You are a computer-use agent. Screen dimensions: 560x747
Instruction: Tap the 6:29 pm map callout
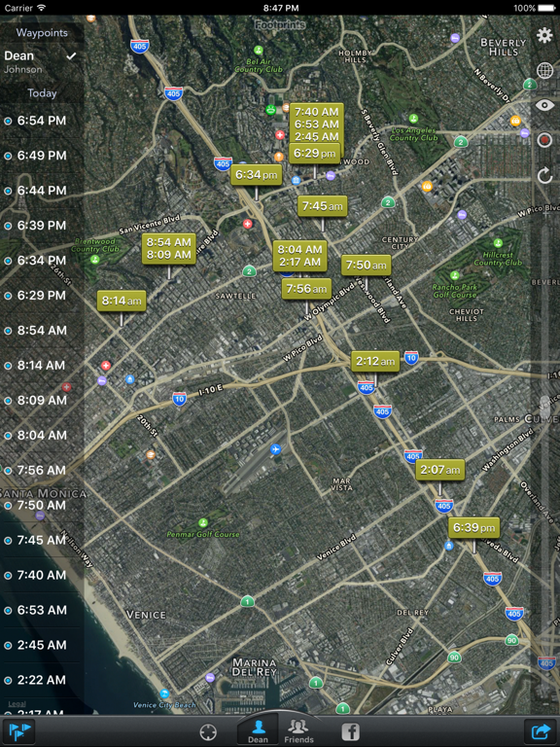pos(315,154)
